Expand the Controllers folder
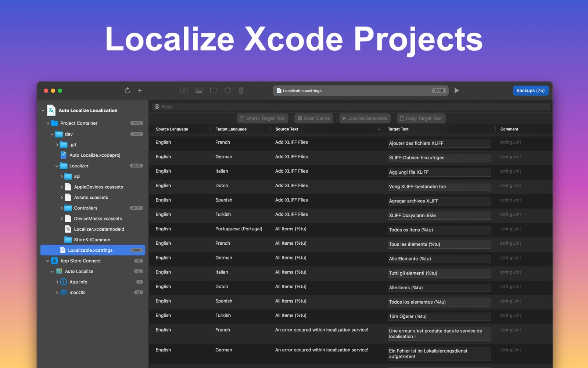This screenshot has width=588, height=368. tap(61, 208)
